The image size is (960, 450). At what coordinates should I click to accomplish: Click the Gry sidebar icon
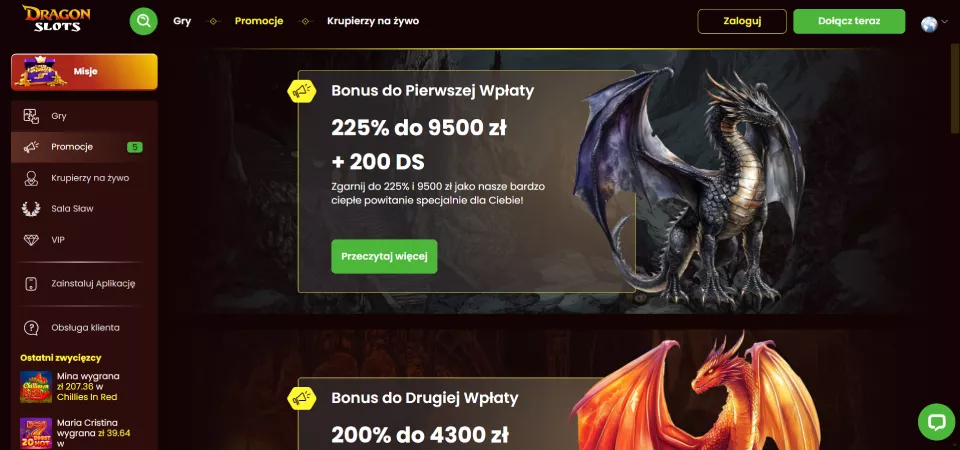[31, 116]
